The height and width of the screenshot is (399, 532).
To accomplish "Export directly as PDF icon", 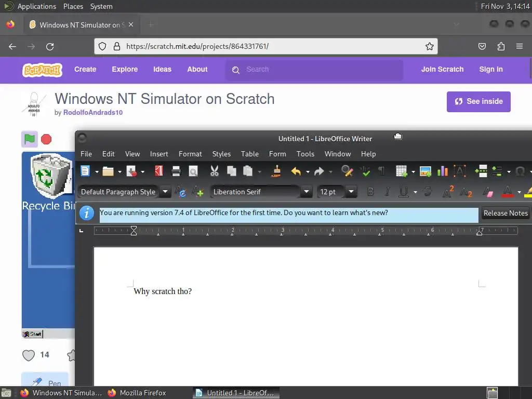I will tap(159, 171).
